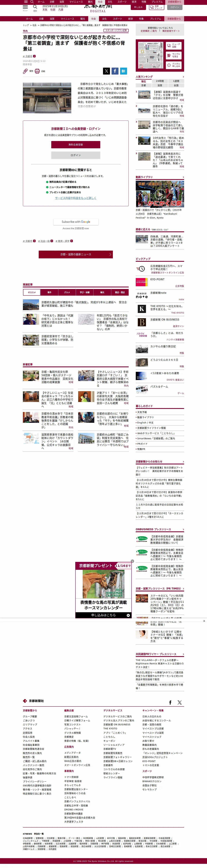
Task: Share article via Hatena B! icon
Action: pos(123,71)
